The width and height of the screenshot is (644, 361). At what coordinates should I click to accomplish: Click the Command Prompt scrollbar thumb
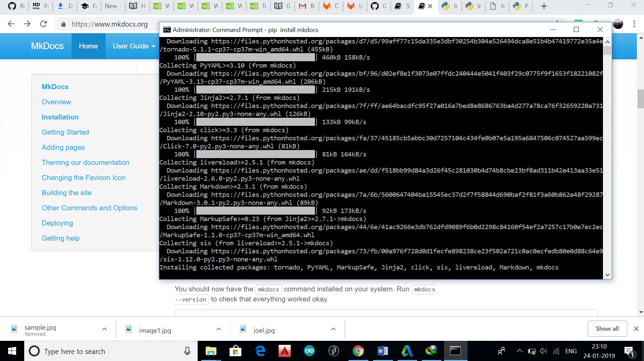pos(607,50)
